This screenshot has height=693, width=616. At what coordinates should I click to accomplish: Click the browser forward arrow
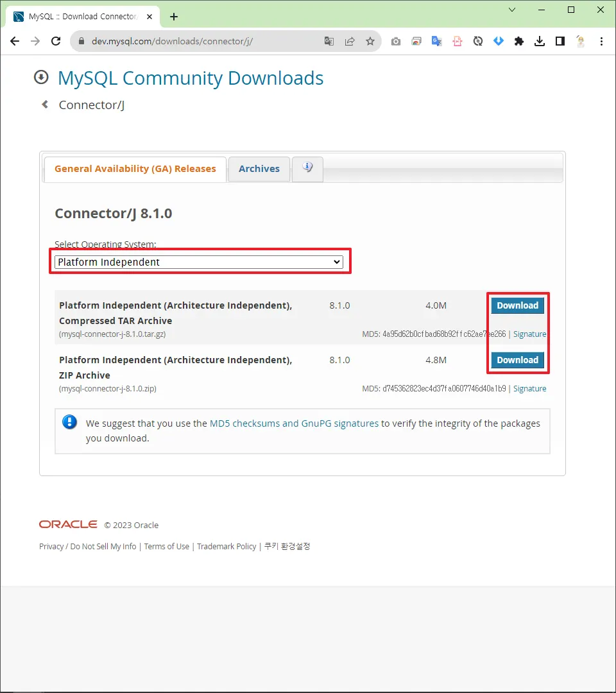coord(35,41)
